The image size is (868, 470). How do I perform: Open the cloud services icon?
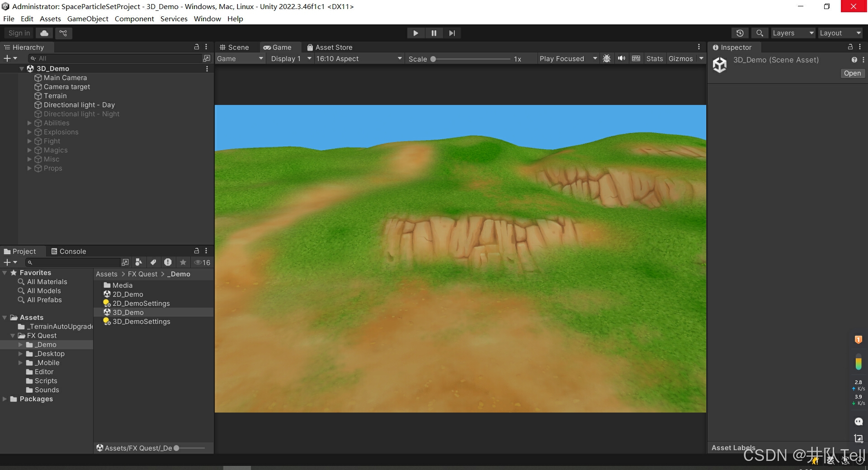click(44, 33)
